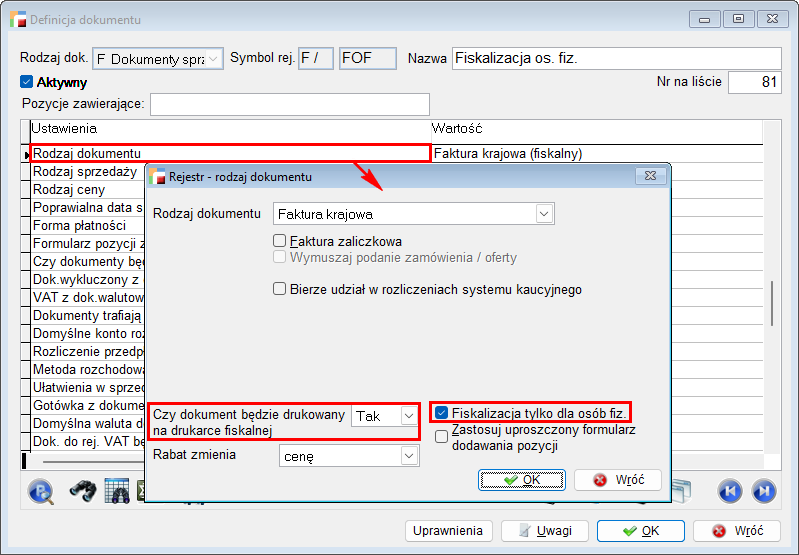Close the Rejestr - rodzaj dokumentu dialog
This screenshot has width=799, height=555.
[650, 177]
